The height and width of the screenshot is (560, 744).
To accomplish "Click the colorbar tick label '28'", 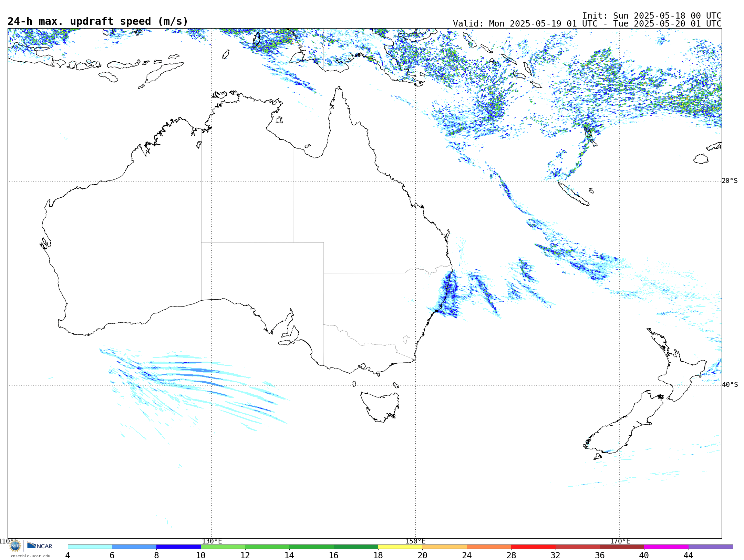I will tap(511, 556).
